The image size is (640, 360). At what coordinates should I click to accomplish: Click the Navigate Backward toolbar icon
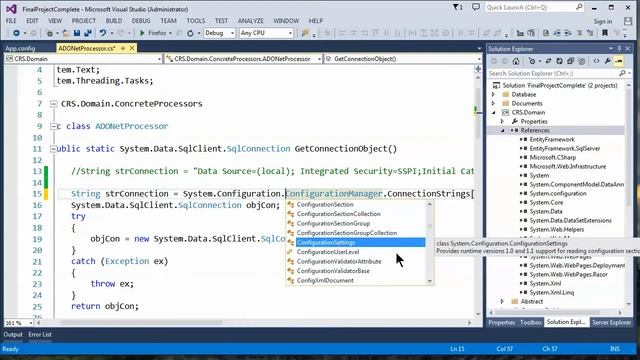(x=16, y=33)
